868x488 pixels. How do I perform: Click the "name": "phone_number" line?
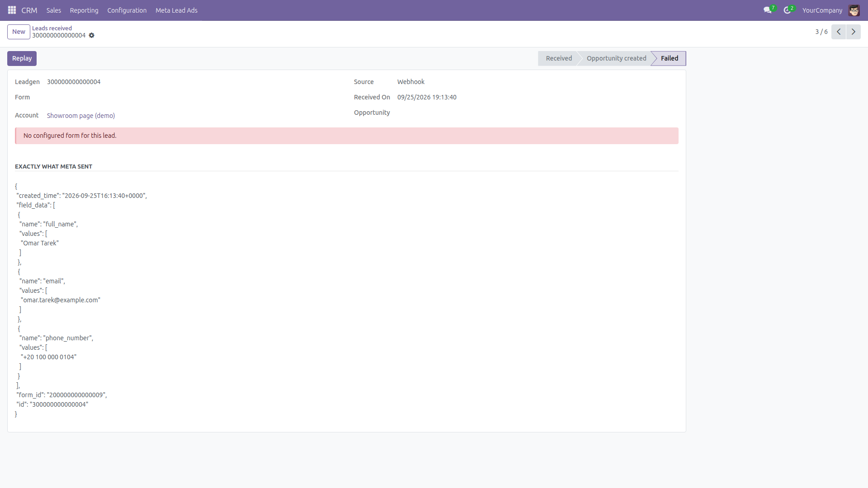coord(57,338)
